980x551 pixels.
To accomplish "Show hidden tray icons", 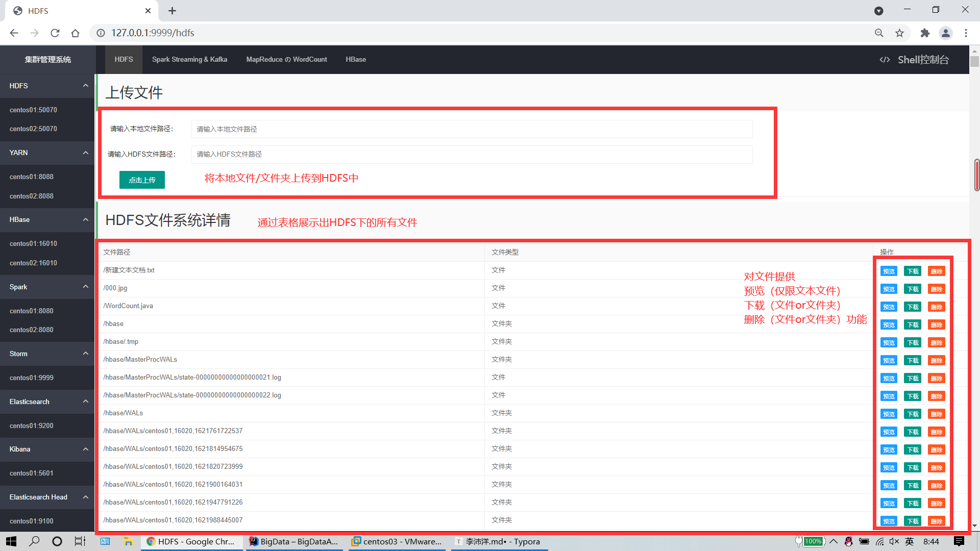I will point(833,542).
